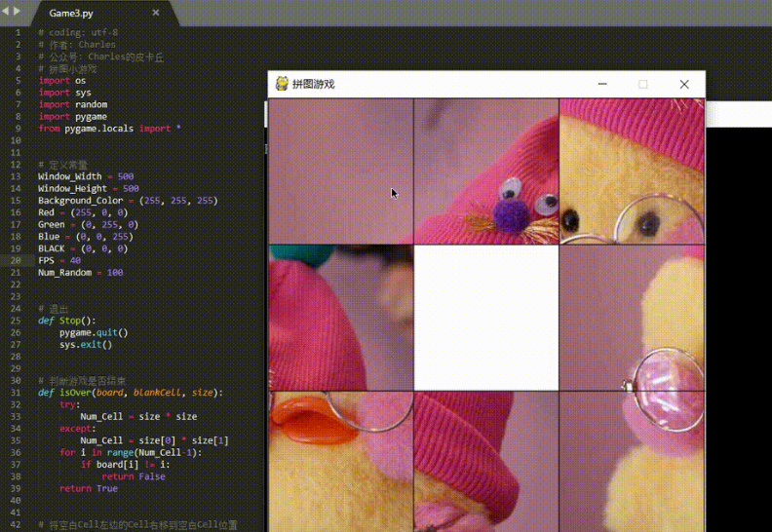Click the Num_Random = 100 line
772x532 pixels.
(x=81, y=273)
